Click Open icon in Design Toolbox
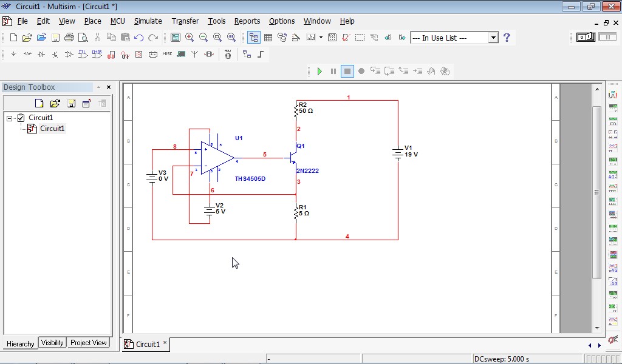This screenshot has height=364, width=622. coord(55,103)
